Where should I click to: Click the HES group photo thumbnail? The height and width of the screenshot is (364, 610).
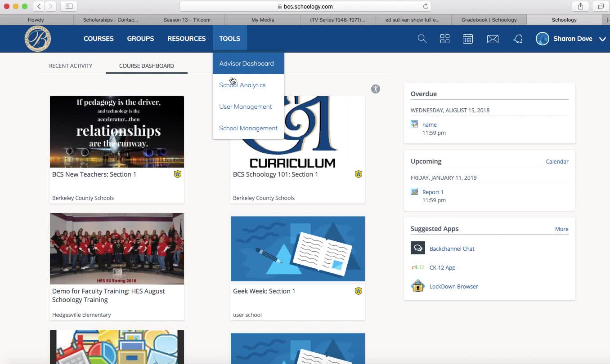[x=117, y=249]
